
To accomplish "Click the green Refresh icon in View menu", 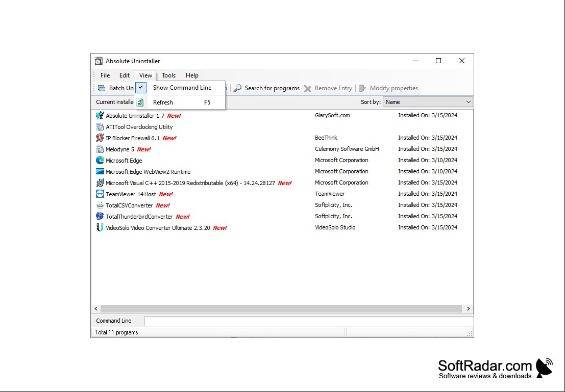I will pyautogui.click(x=140, y=102).
